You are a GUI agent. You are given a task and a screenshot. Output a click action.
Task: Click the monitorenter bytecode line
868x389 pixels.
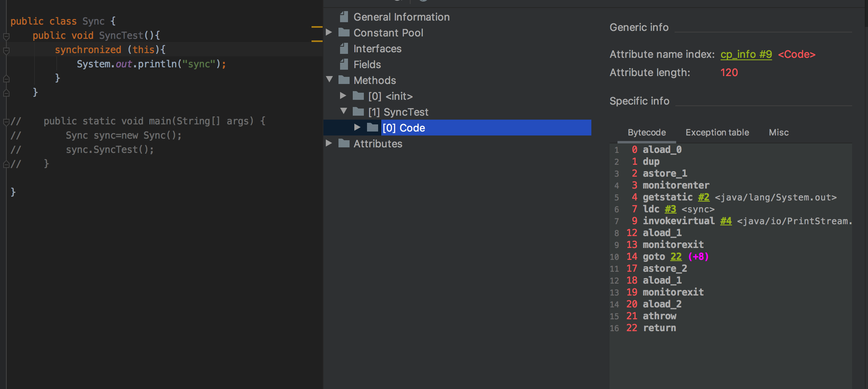(676, 185)
